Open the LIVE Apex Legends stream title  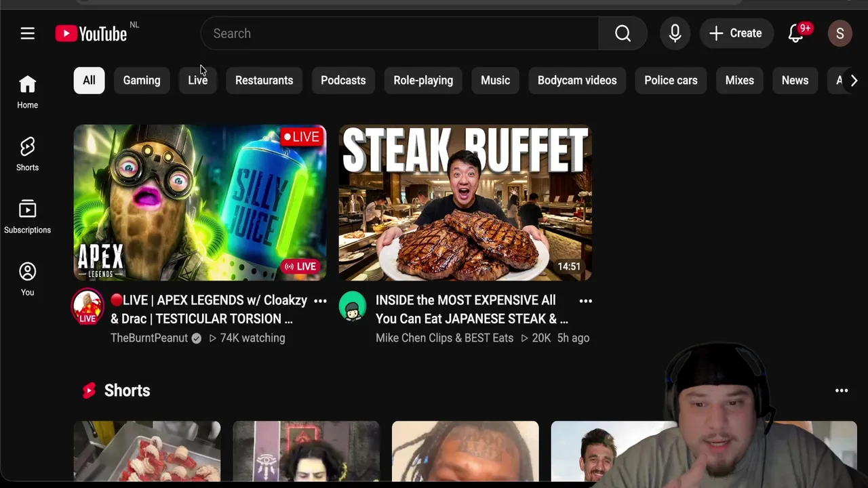click(x=209, y=309)
